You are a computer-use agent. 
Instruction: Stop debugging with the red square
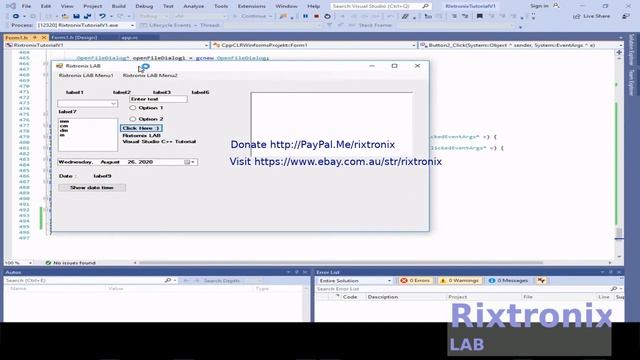tap(316, 16)
